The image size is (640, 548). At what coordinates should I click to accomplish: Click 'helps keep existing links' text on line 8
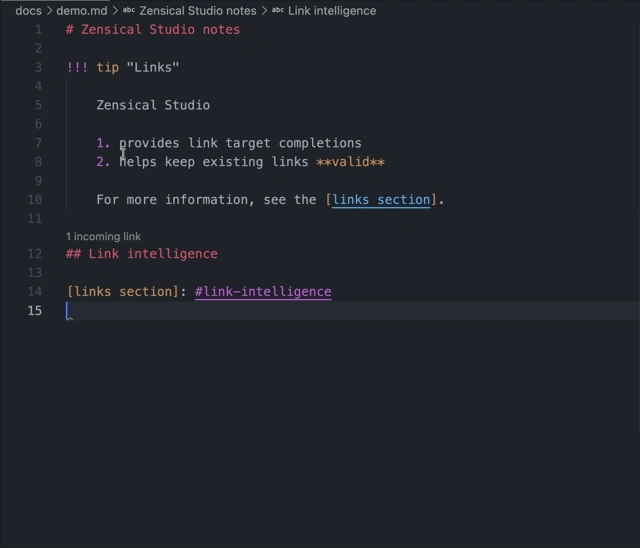click(x=214, y=162)
